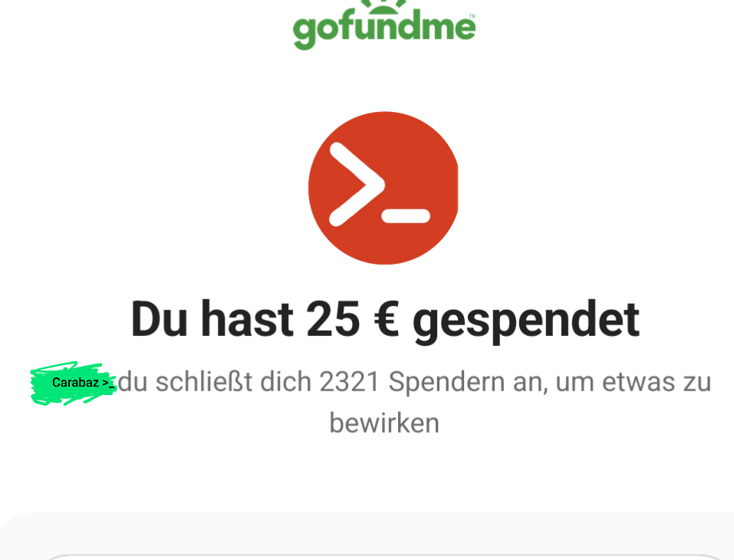Click the 'um etwas zu' phrase

click(634, 381)
